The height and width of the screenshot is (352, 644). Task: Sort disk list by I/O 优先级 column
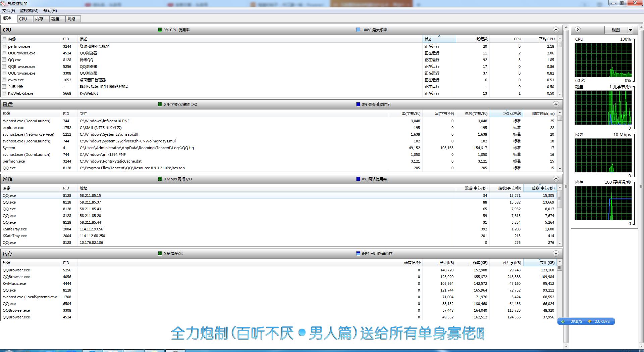coord(506,114)
